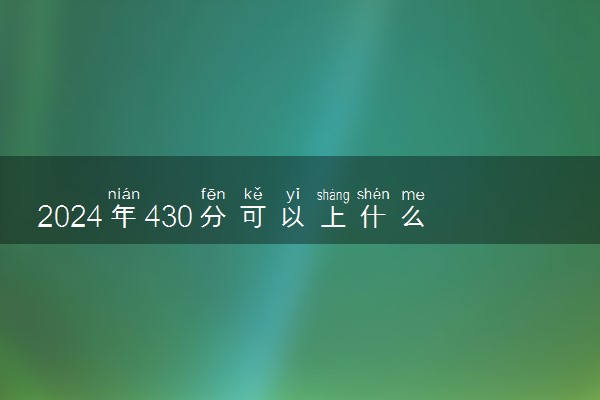The image size is (600, 400).
Task: Click the pinyin label "shén"
Action: coord(373,194)
